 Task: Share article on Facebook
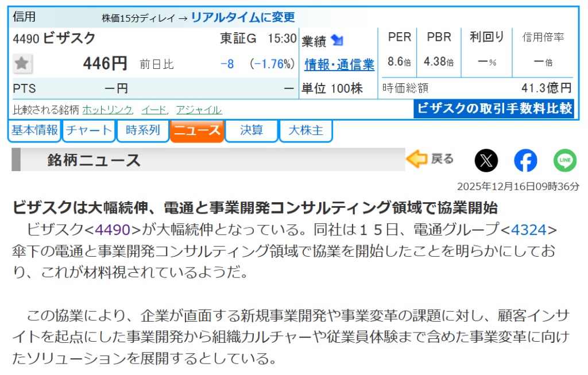(525, 160)
